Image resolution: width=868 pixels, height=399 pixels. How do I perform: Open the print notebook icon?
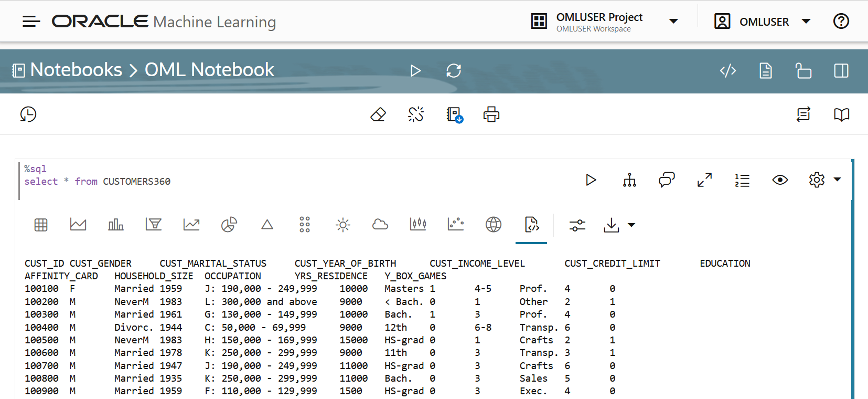tap(491, 114)
